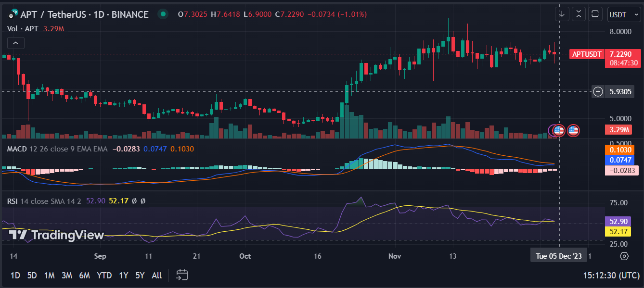Image resolution: width=644 pixels, height=288 pixels.
Task: Click the green market status dot
Action: point(163,14)
